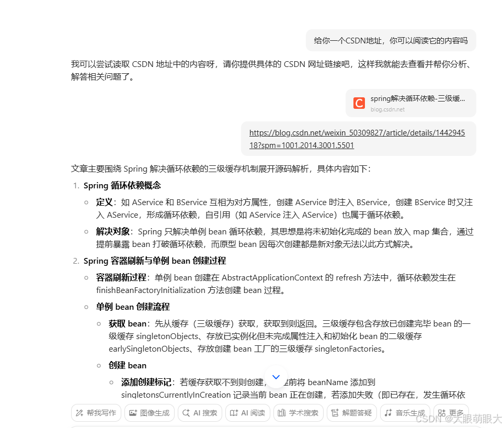Click the CSDN orange logo icon
The width and height of the screenshot is (504, 428).
click(x=359, y=103)
